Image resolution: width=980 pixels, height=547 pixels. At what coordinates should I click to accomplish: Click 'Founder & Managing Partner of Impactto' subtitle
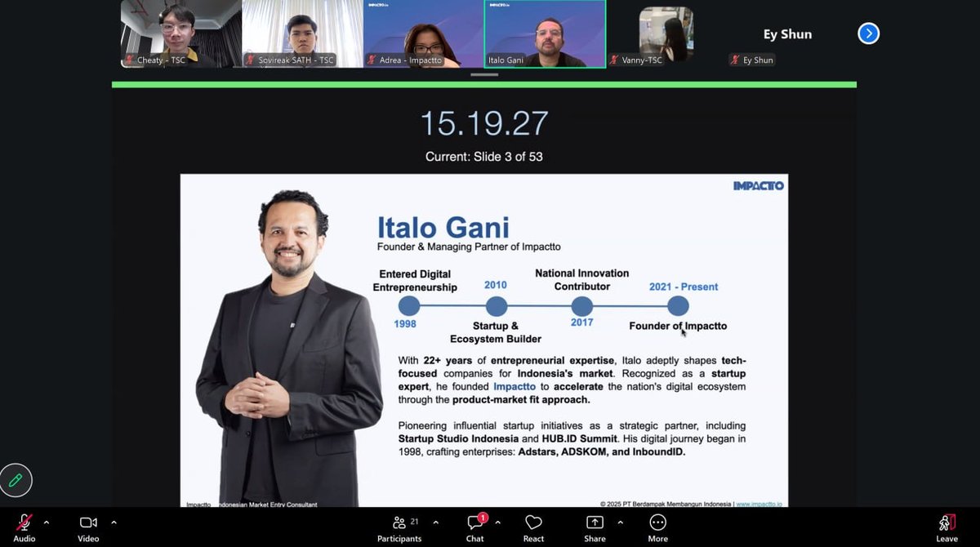point(469,247)
